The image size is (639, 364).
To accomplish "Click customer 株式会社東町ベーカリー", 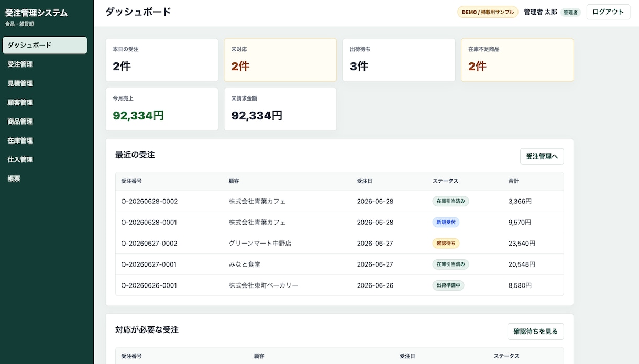I will pyautogui.click(x=263, y=285).
